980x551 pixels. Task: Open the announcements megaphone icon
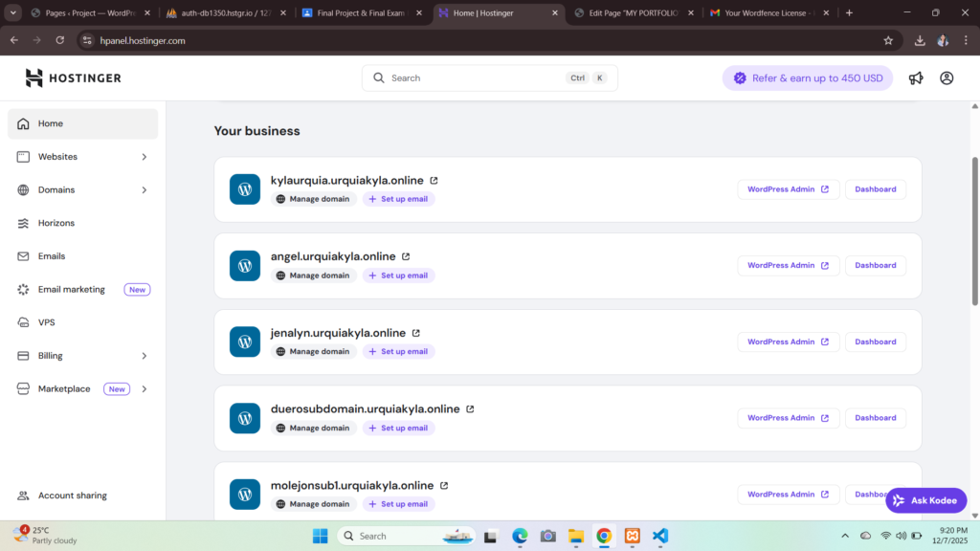[916, 78]
